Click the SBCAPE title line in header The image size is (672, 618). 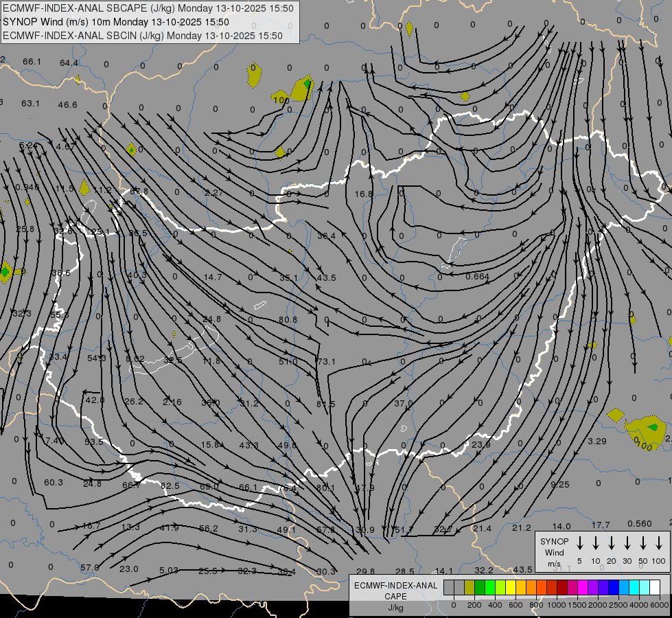point(148,8)
